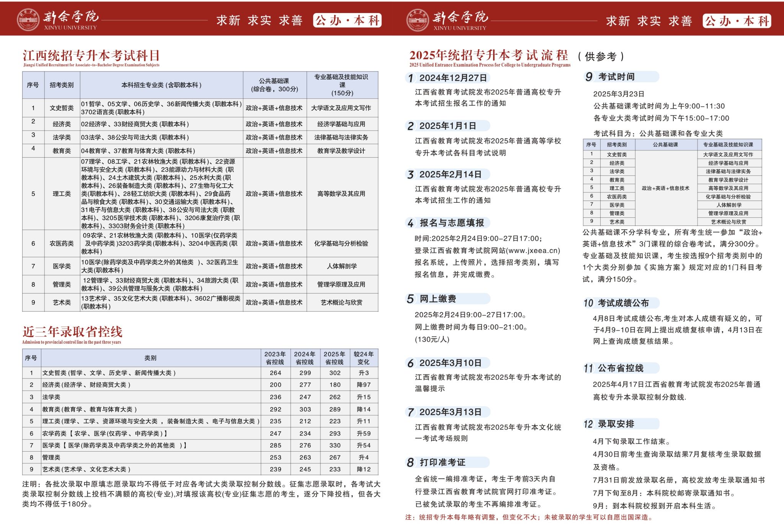Click the 江西统招专升本考试科目 title

[x=91, y=56]
